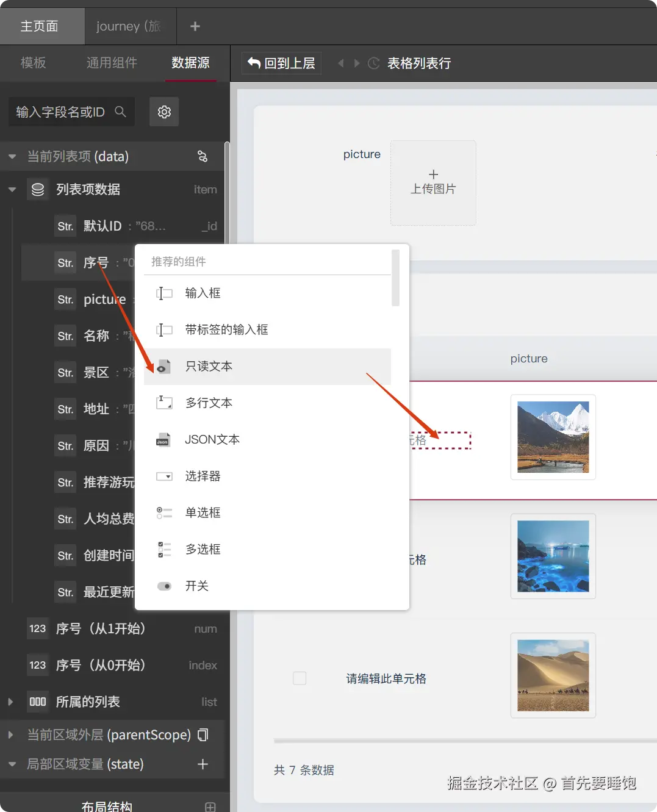The image size is (657, 812).
Task: Open a new tab with the plus icon
Action: pyautogui.click(x=195, y=26)
